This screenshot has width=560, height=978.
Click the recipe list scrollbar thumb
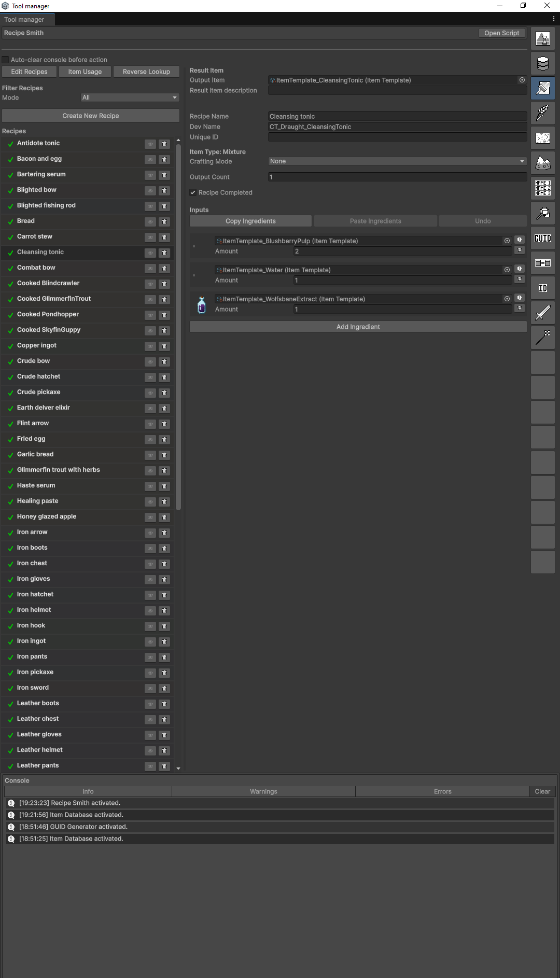coord(178,327)
